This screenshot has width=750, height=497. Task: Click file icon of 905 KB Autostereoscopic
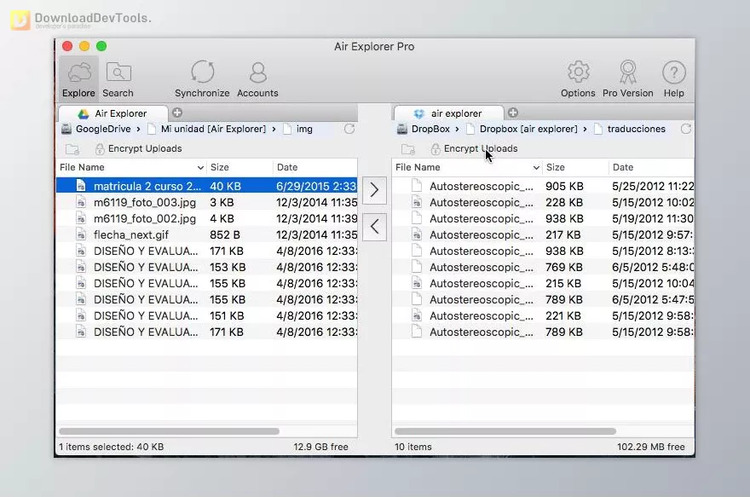417,186
